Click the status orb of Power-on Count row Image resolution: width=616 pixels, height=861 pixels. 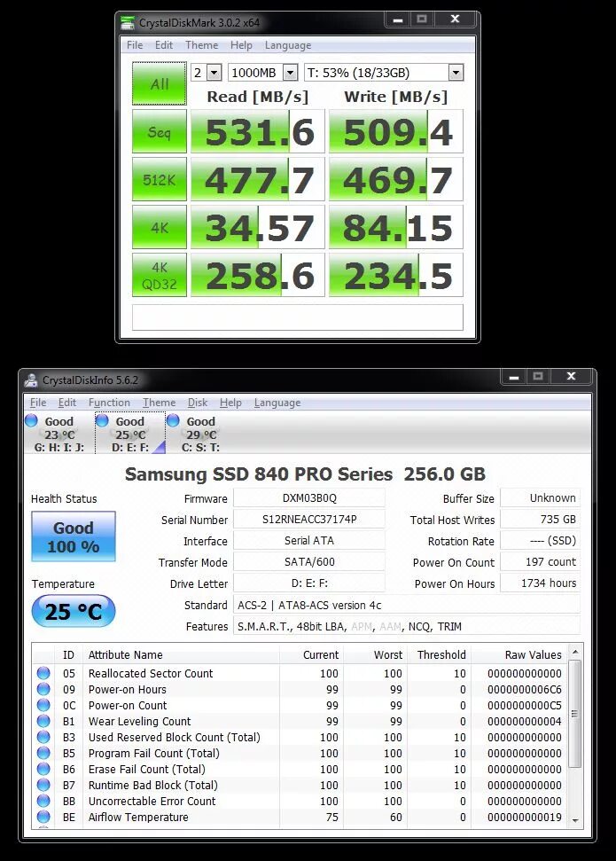pos(43,705)
